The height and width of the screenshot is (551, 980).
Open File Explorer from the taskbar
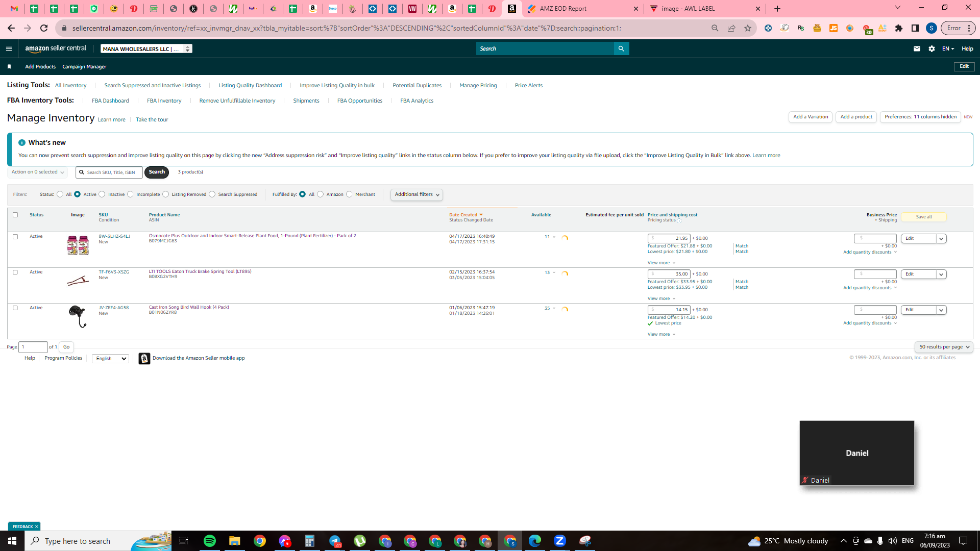(x=234, y=541)
